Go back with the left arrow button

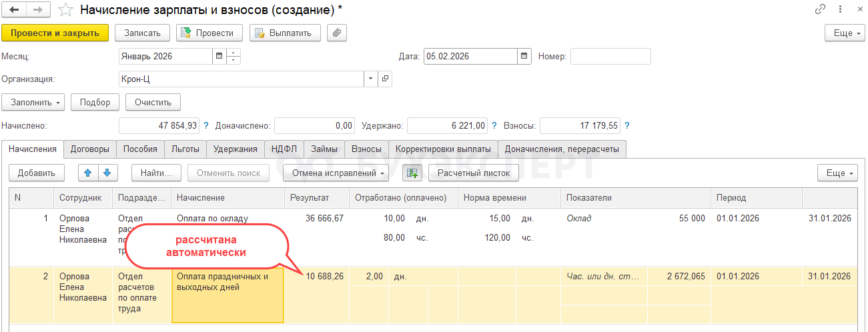(x=14, y=10)
